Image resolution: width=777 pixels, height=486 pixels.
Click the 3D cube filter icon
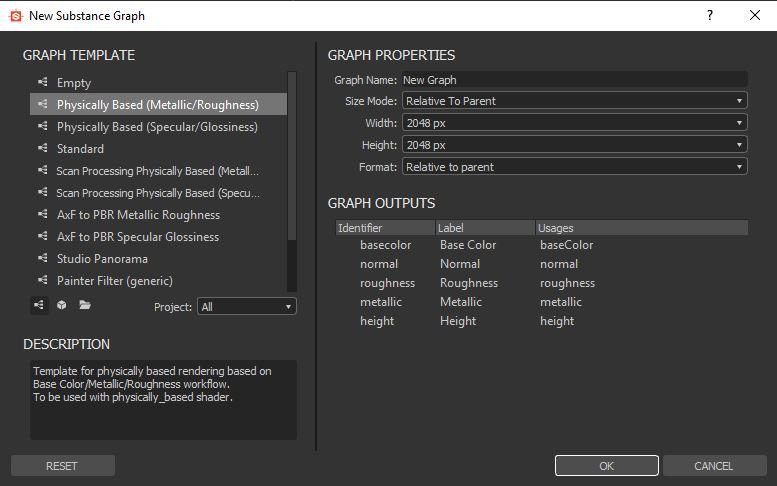click(x=62, y=305)
